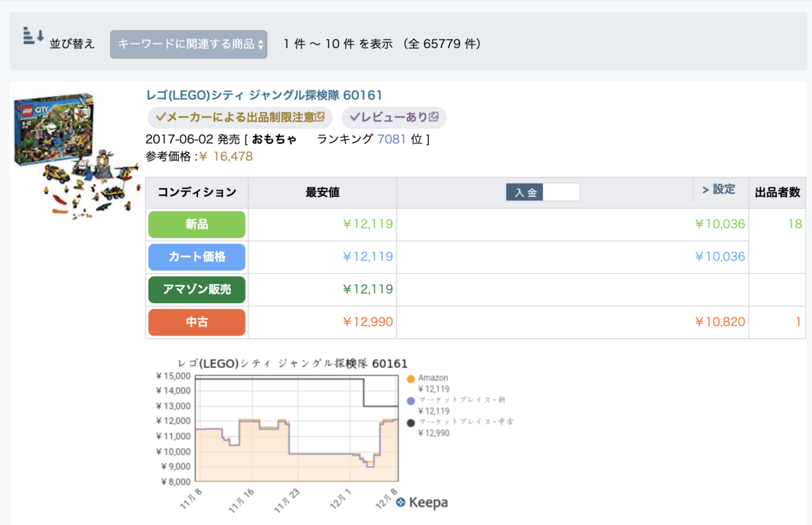Click the orange Amazon legend dot

(411, 378)
